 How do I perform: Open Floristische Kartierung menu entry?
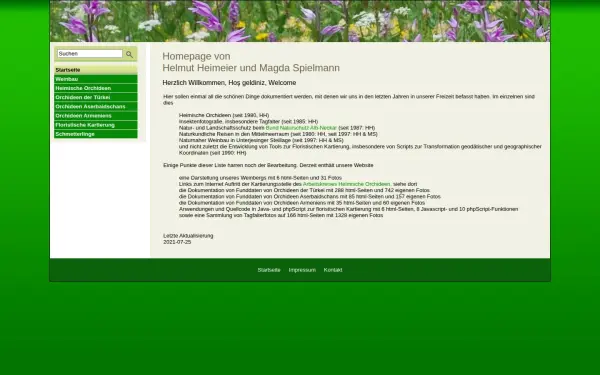(96, 125)
